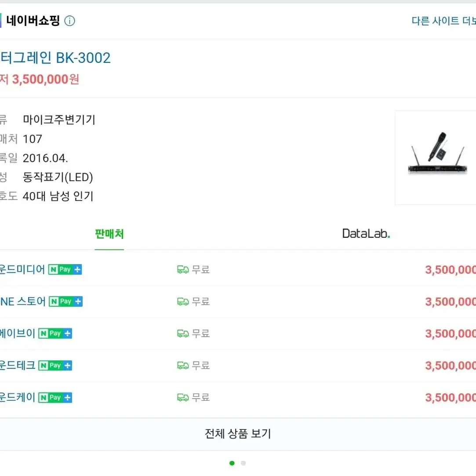This screenshot has height=476, width=476.
Task: Open 다른 사이트 더보기 link
Action: pyautogui.click(x=443, y=21)
